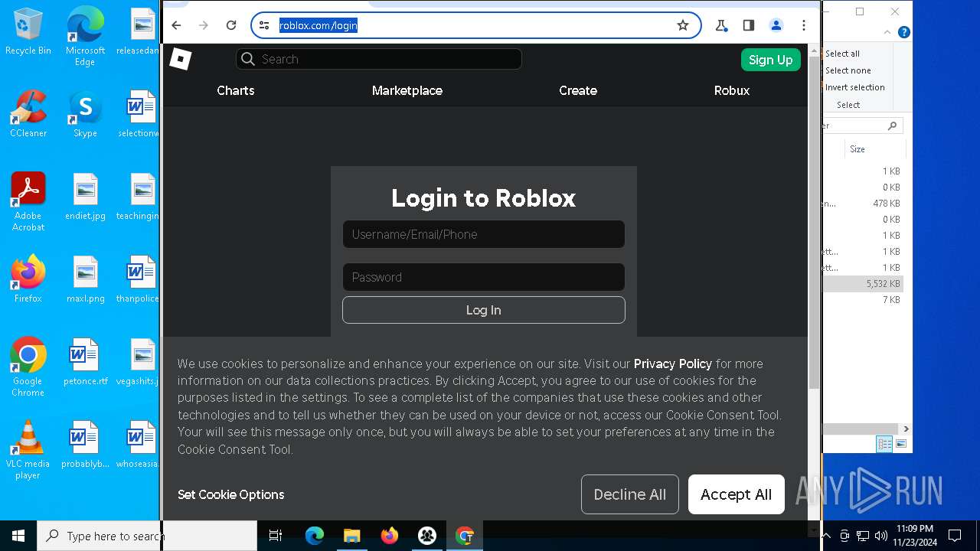Screen dimensions: 980x551
Task: Select the 478 KB file row
Action: tap(864, 204)
